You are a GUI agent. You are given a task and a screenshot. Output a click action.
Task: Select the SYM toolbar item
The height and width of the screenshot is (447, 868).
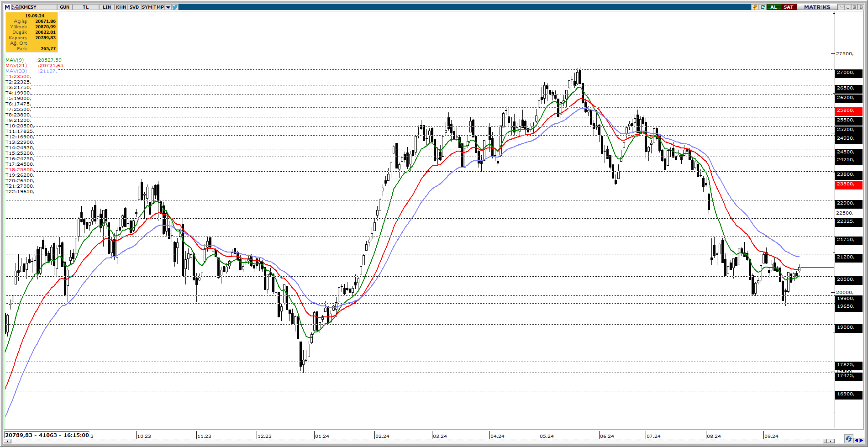tap(147, 7)
